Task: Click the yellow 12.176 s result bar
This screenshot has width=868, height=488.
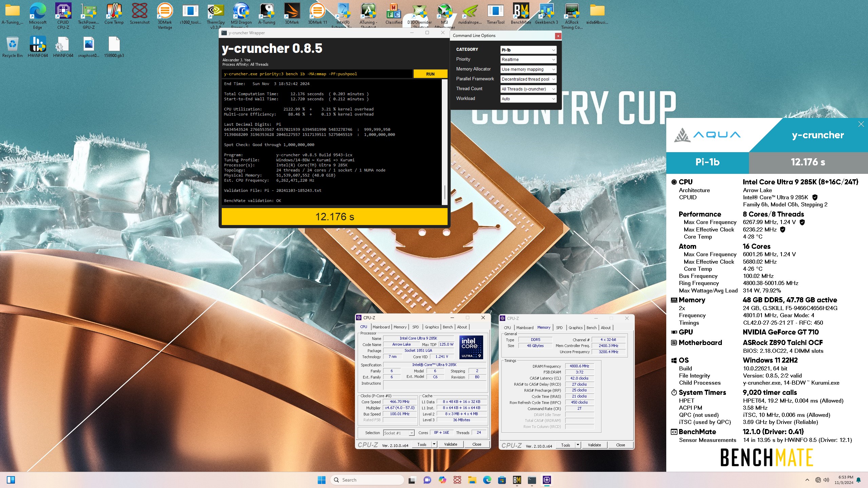Action: point(334,217)
